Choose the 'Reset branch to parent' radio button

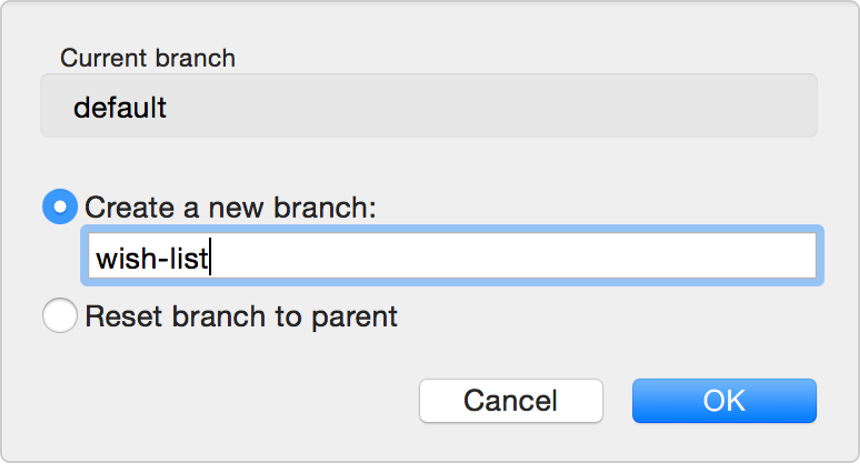pyautogui.click(x=59, y=317)
